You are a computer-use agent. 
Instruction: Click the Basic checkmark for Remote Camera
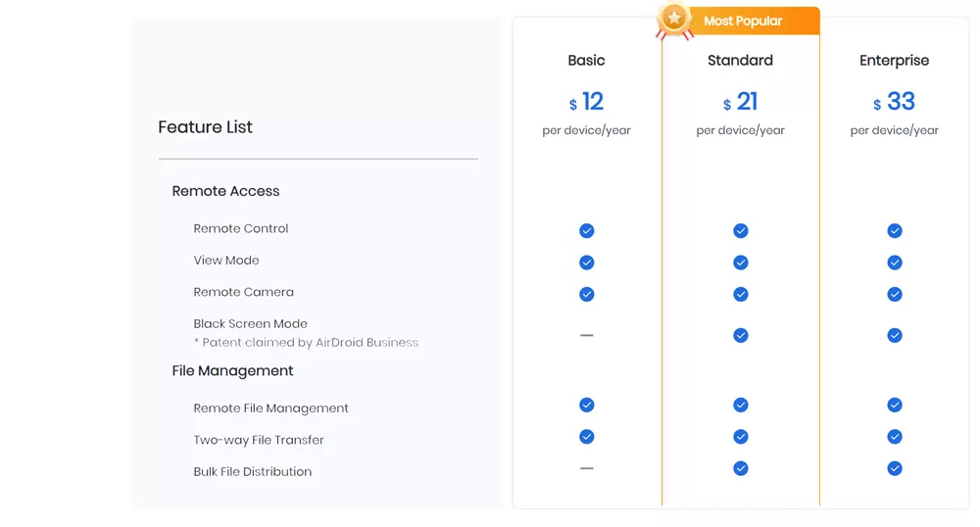tap(586, 294)
